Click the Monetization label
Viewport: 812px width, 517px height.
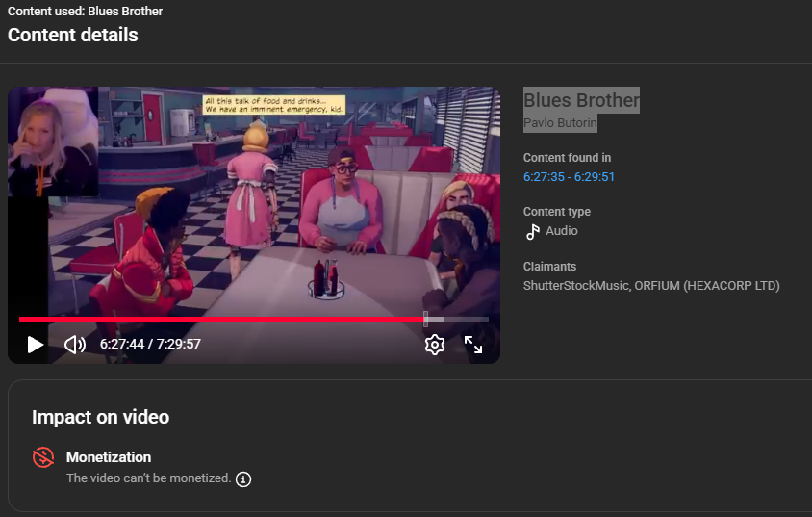tap(109, 457)
